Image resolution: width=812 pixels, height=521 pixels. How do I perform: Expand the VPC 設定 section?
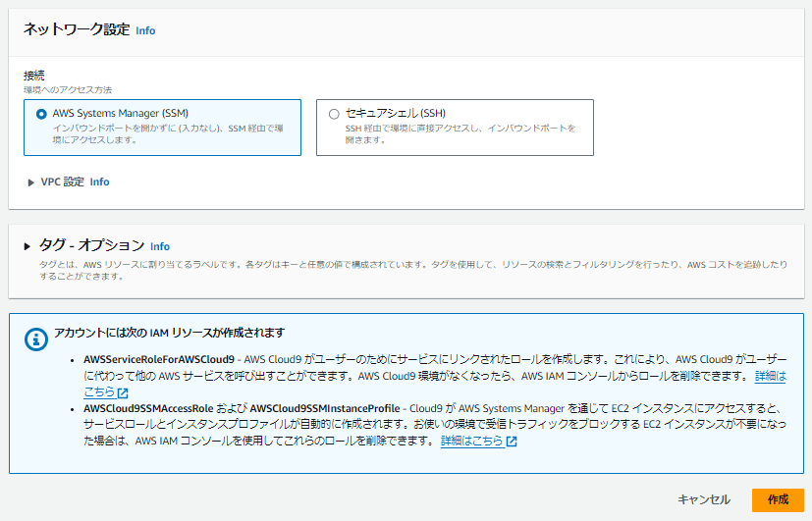[x=30, y=182]
